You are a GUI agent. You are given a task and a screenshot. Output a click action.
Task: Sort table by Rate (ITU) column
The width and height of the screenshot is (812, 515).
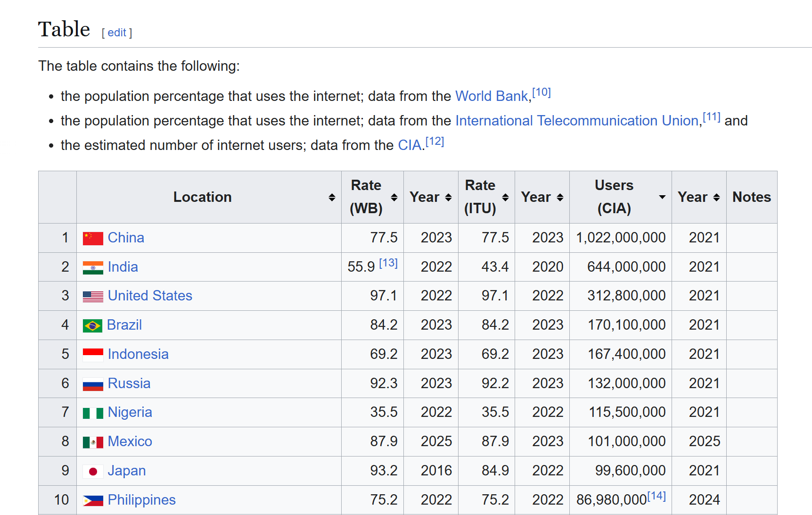click(x=505, y=197)
